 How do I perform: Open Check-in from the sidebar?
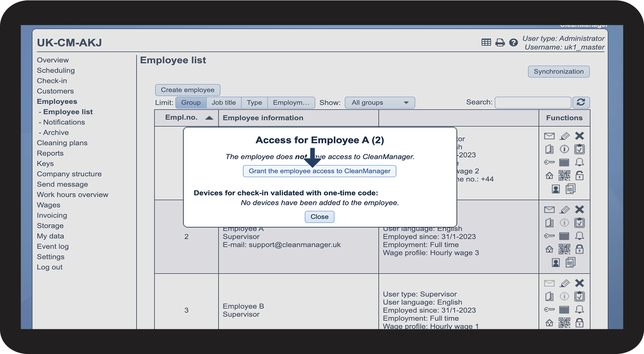[52, 81]
